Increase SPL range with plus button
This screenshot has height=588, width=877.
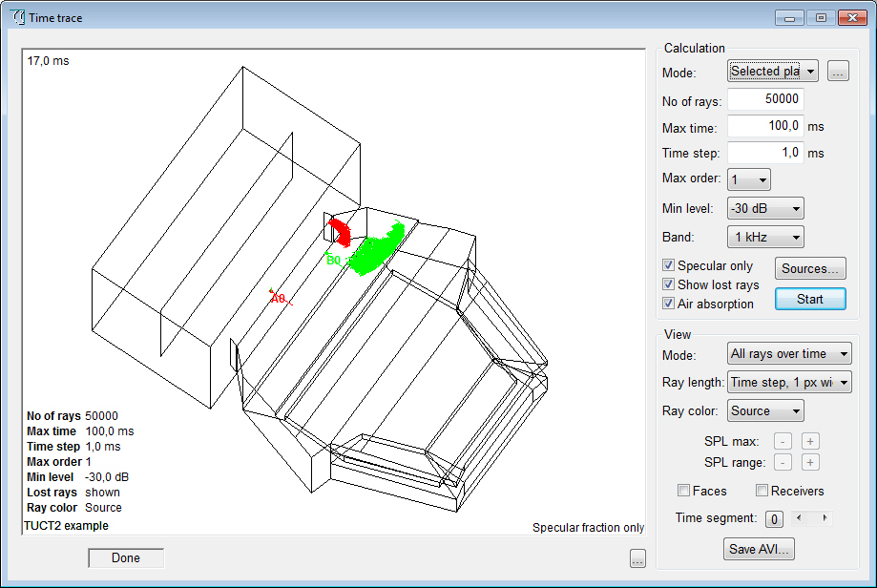[810, 463]
